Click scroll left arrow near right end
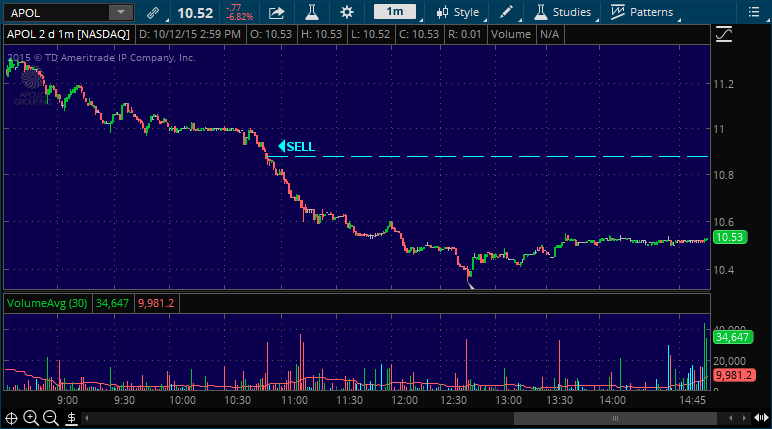Image resolution: width=772 pixels, height=429 pixels. pyautogui.click(x=731, y=419)
